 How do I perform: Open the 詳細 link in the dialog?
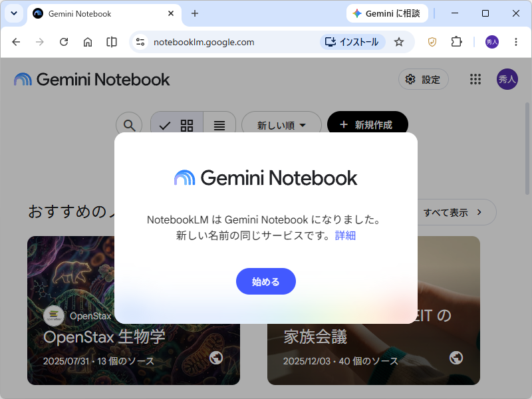[345, 235]
